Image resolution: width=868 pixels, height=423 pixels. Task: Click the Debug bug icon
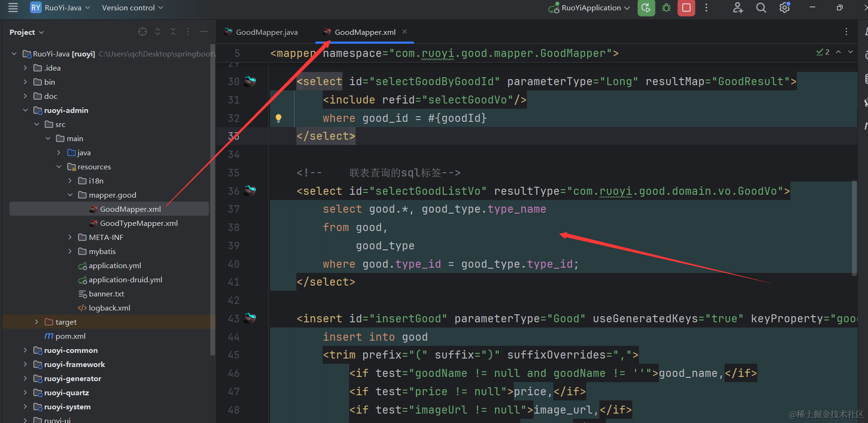click(666, 8)
